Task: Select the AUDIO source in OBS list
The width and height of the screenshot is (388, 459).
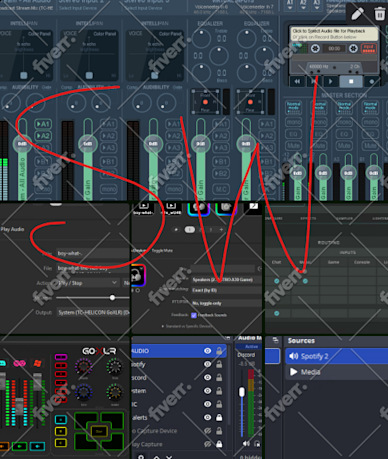Action: (179, 351)
